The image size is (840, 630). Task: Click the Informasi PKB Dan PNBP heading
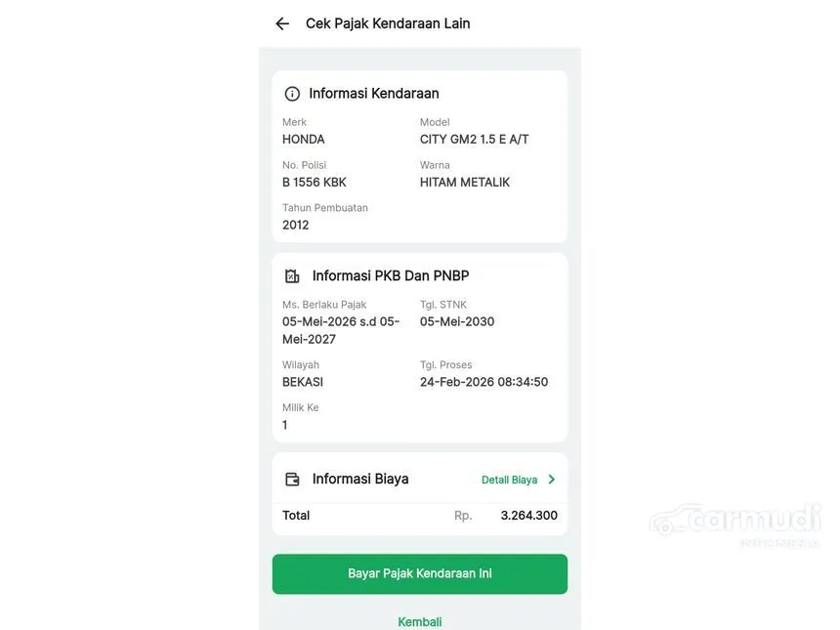click(x=391, y=276)
